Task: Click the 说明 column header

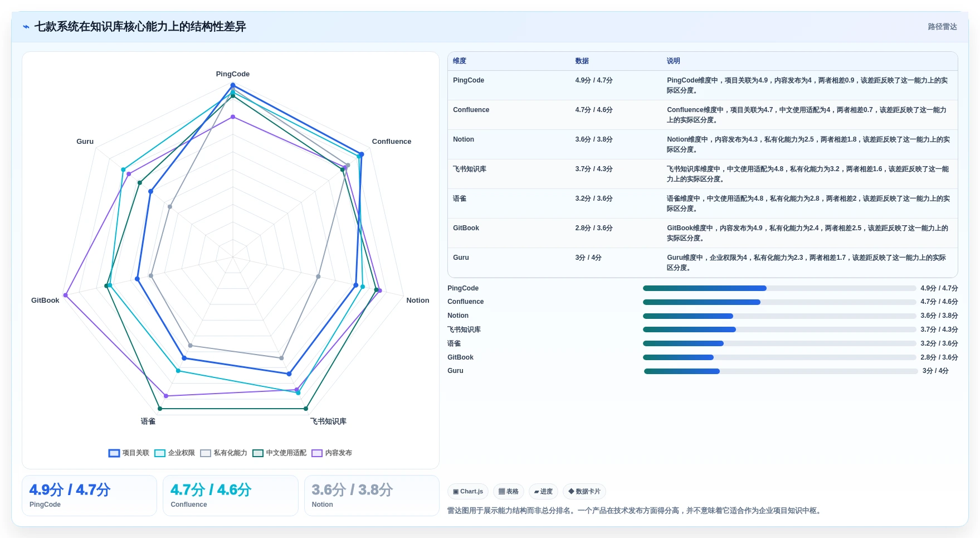Action: (674, 61)
